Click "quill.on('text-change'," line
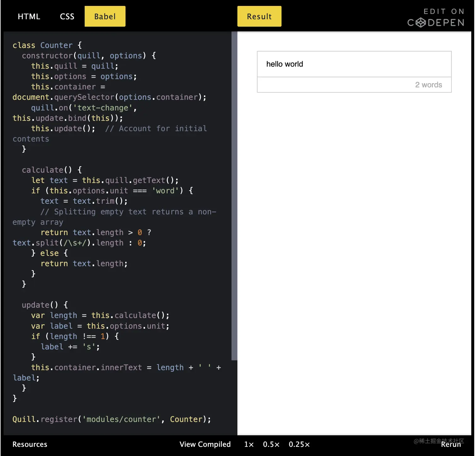The image size is (476, 456). [x=84, y=108]
